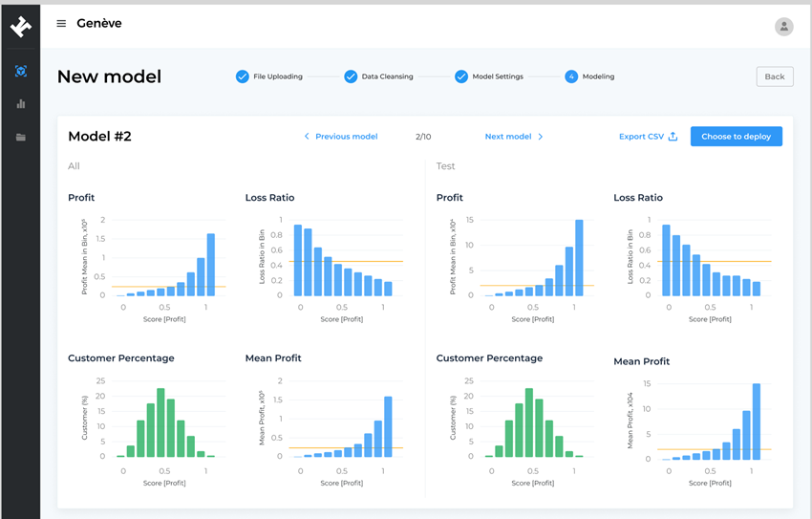
Task: Click the app logo in the sidebar
Action: [x=21, y=27]
